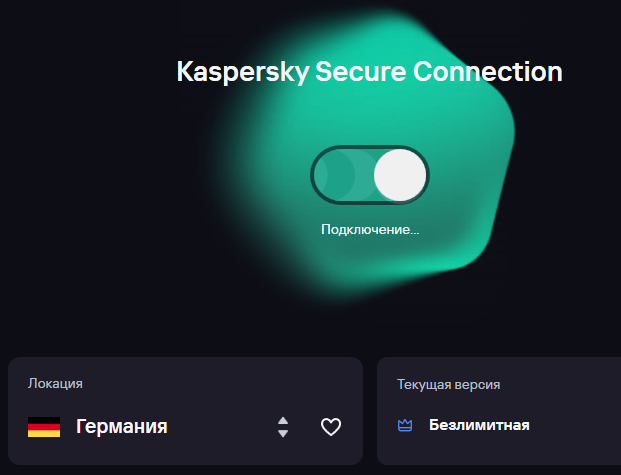Click the Подключение... status text
The width and height of the screenshot is (621, 475).
tap(370, 230)
